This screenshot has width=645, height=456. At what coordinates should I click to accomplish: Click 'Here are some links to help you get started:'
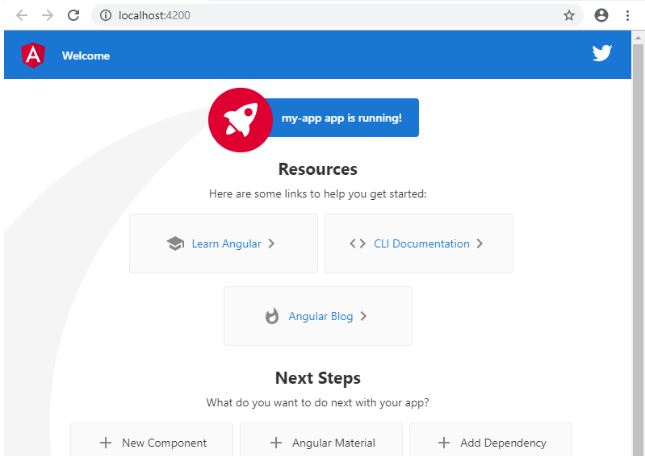pos(318,194)
